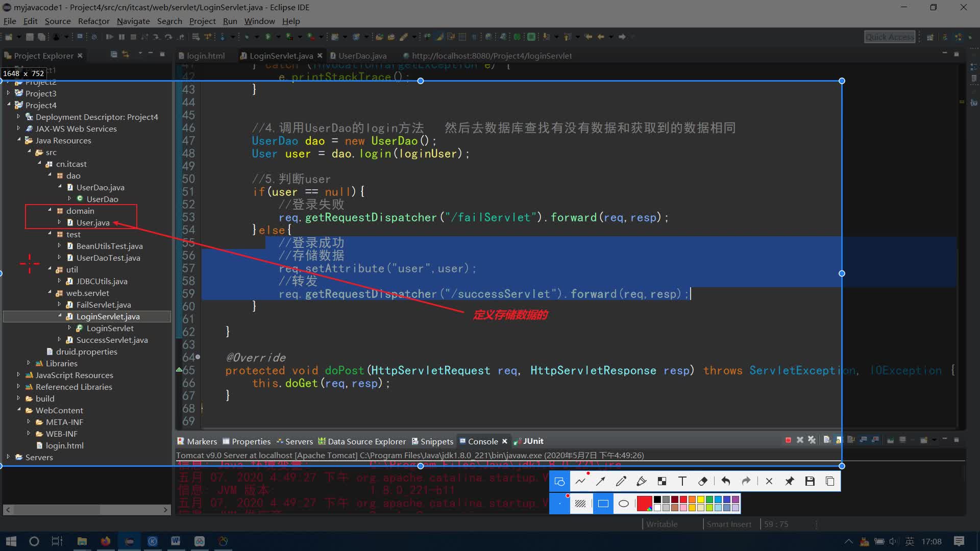Toggle the fold marker at line 64
The image size is (980, 551).
coord(198,357)
